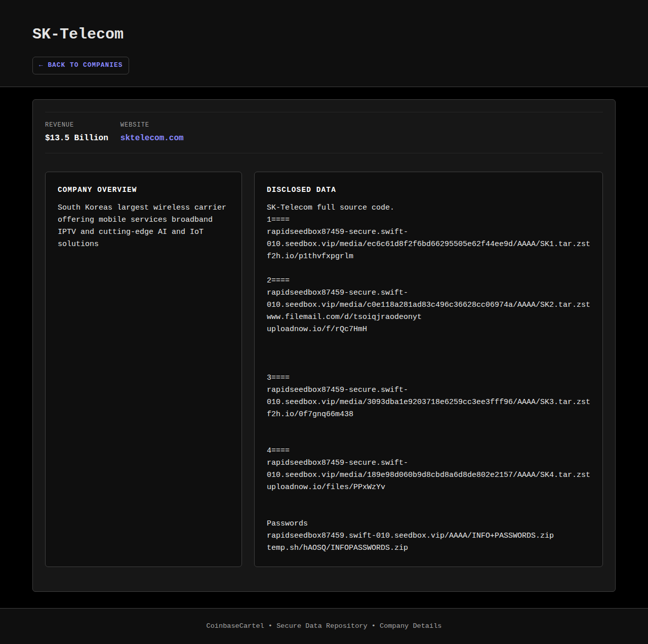Click the company overview description paragraph
This screenshot has height=644, width=648.
click(x=142, y=225)
